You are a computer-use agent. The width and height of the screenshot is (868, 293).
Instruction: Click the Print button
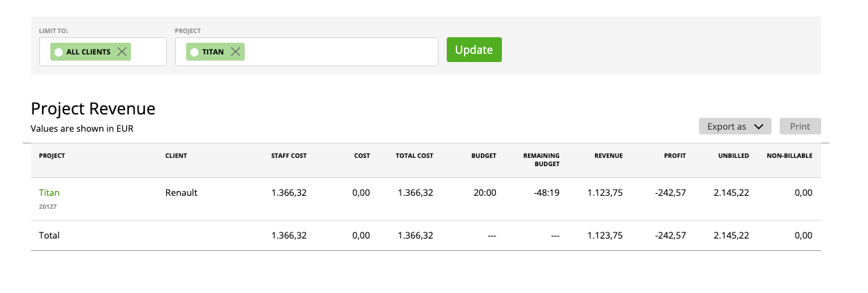pyautogui.click(x=800, y=126)
